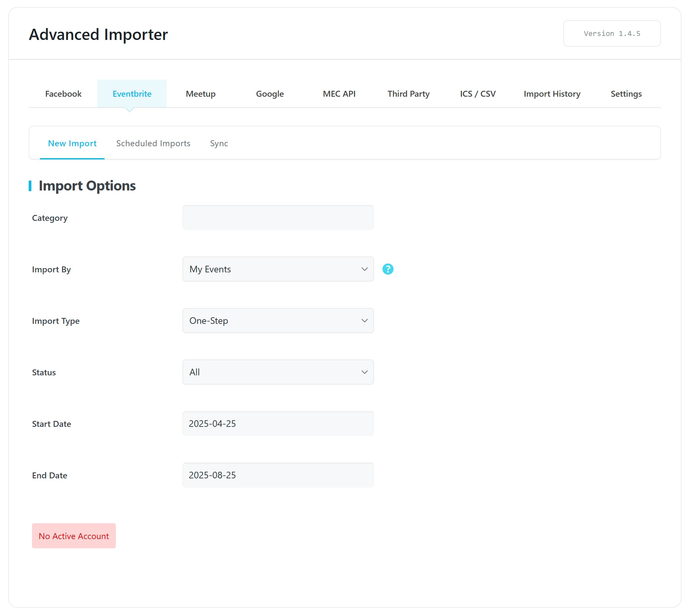Open the Sync sub-tab

(x=219, y=143)
